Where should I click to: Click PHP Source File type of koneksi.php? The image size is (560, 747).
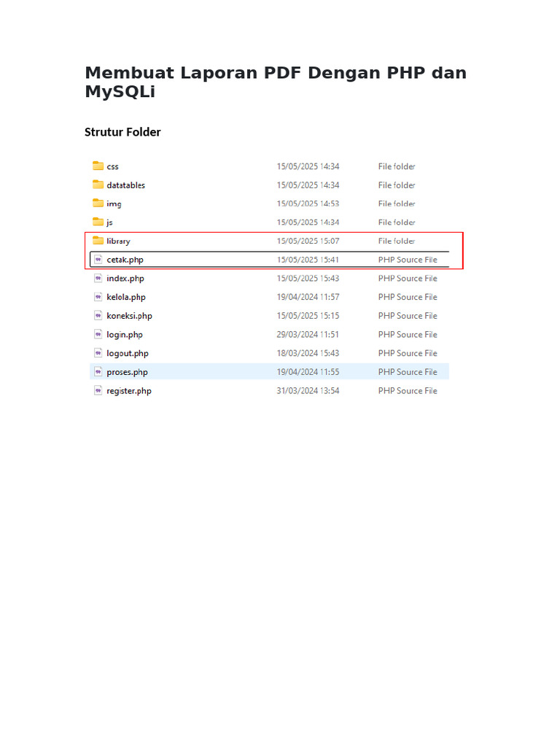408,316
